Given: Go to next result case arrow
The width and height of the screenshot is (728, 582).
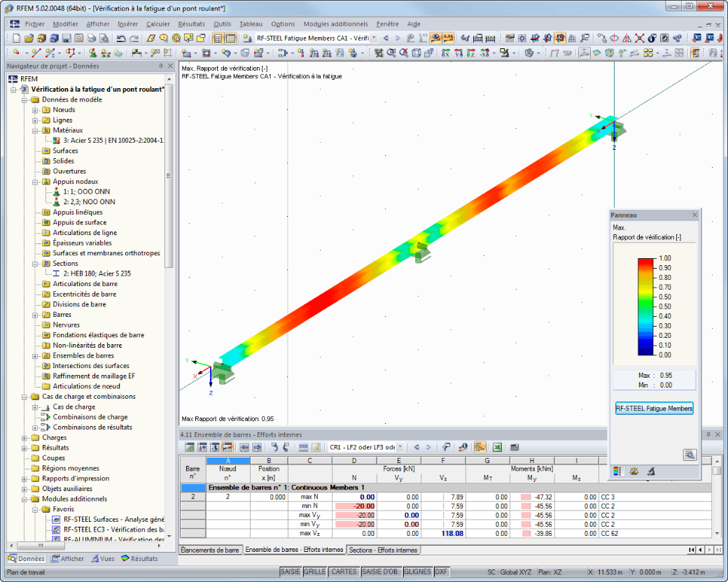Looking at the screenshot, I should (x=398, y=38).
